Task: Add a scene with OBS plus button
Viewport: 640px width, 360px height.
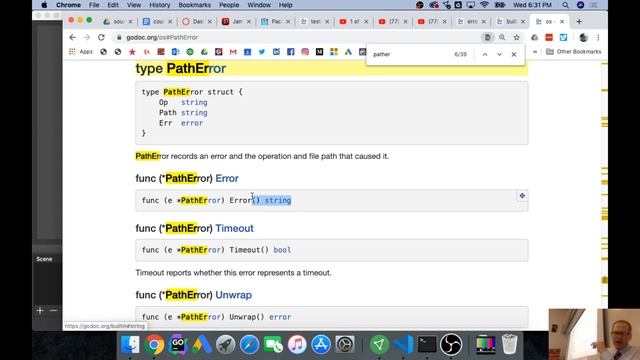Action: tap(40, 311)
